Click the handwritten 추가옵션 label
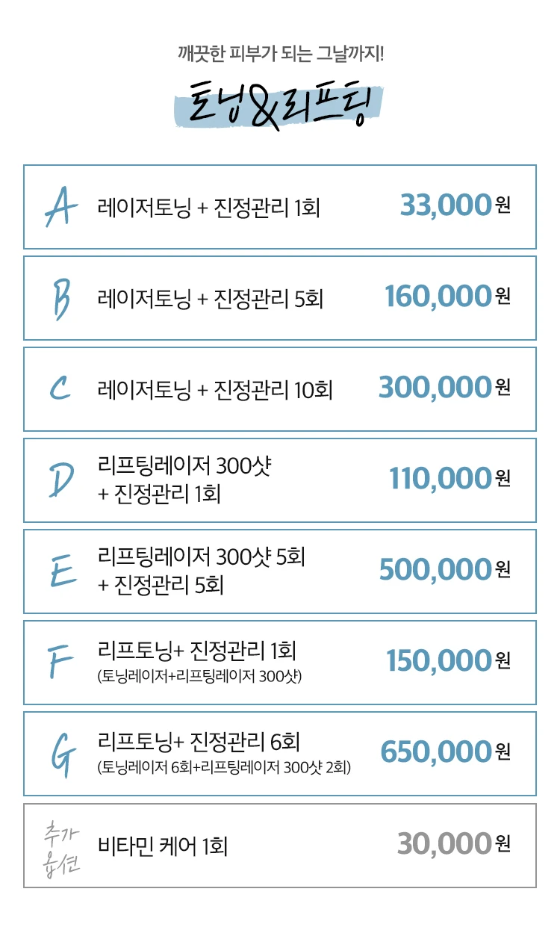Viewport: 560px width, 939px height. pos(60,846)
